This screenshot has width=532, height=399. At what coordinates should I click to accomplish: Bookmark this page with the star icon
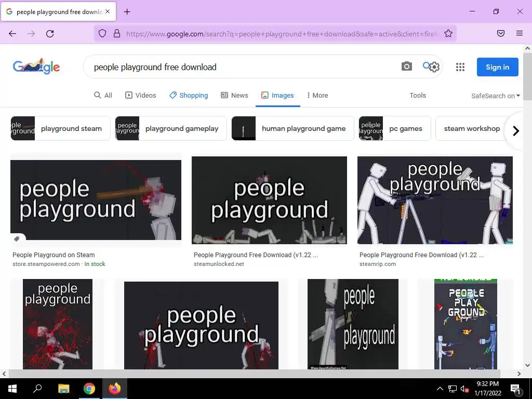point(448,33)
